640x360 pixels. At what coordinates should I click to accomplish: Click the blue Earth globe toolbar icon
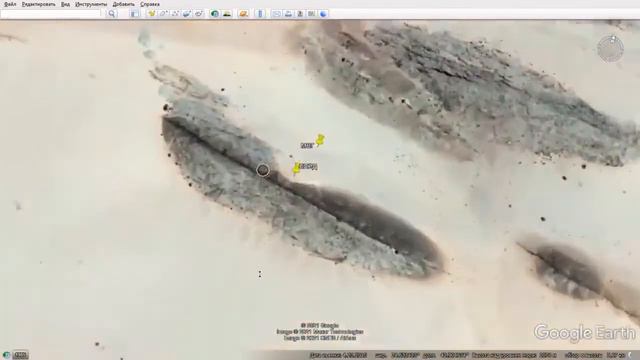[323, 13]
